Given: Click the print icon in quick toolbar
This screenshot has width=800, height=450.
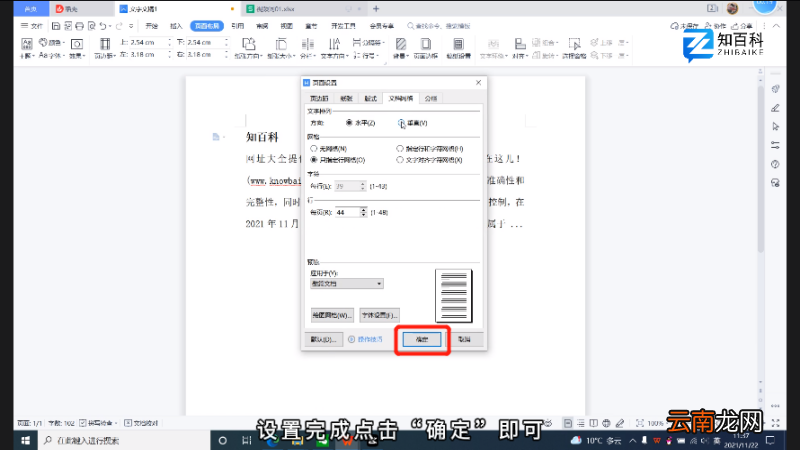Looking at the screenshot, I should 80,26.
